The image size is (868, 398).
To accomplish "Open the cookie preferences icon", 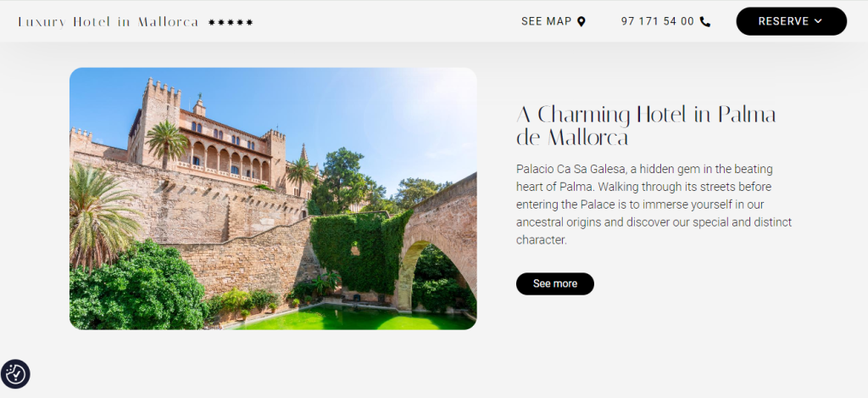I will 15,374.
